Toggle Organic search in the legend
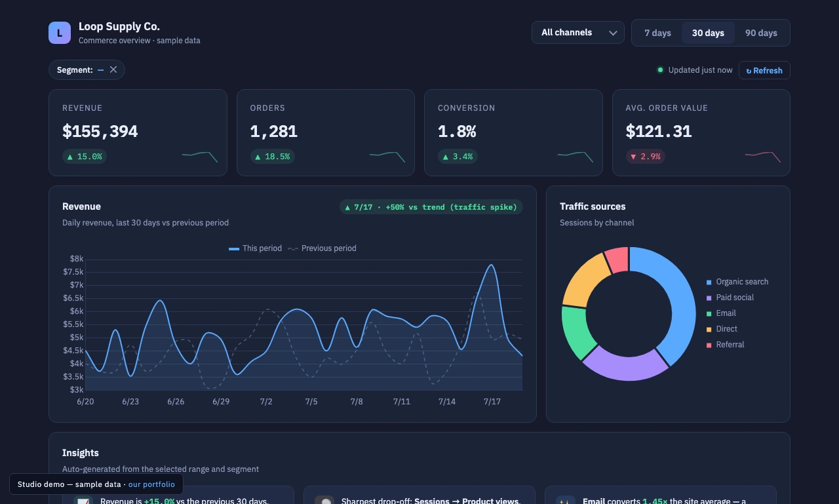Screen dimensions: 839x504 [737, 282]
